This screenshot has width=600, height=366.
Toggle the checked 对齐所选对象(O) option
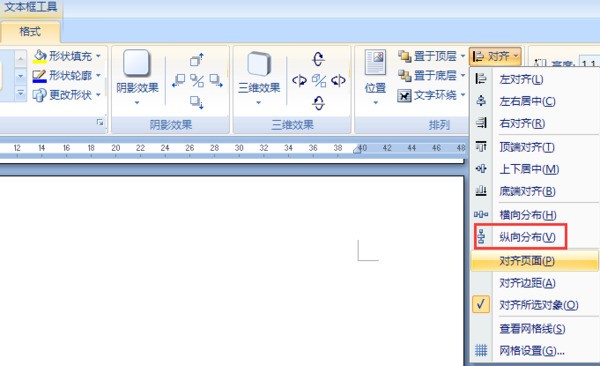pos(535,305)
